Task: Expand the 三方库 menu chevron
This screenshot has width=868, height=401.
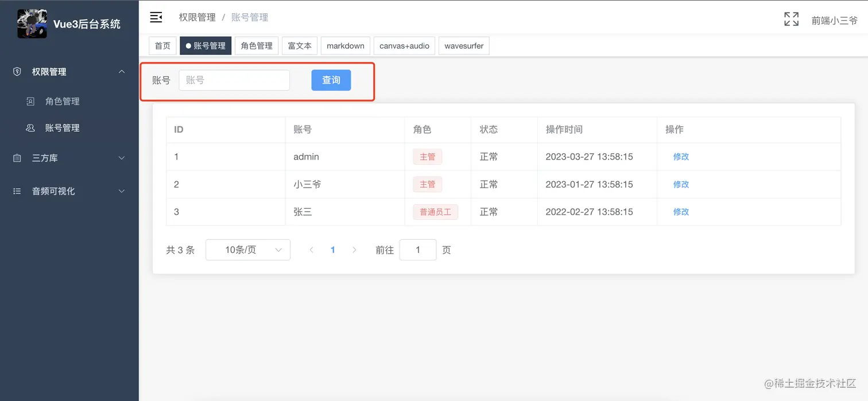Action: 122,158
